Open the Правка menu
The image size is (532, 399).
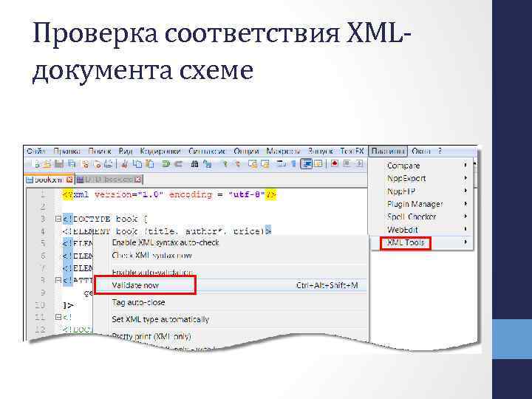point(66,151)
